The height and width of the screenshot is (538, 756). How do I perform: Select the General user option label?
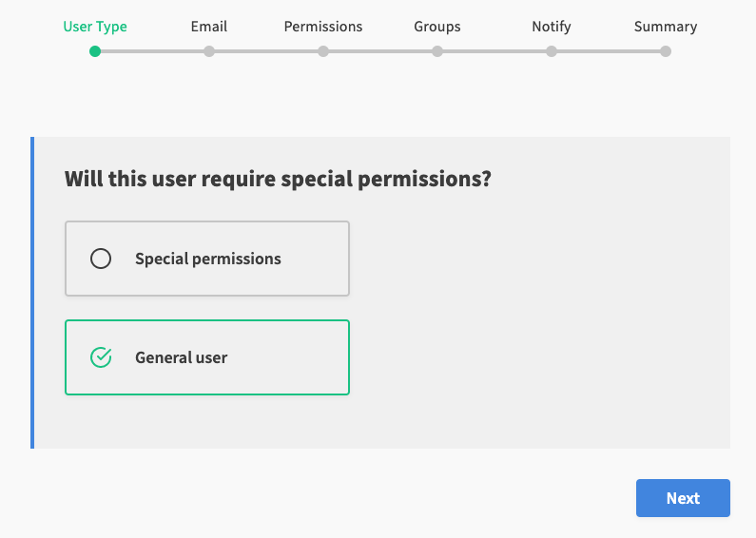pyautogui.click(x=181, y=357)
